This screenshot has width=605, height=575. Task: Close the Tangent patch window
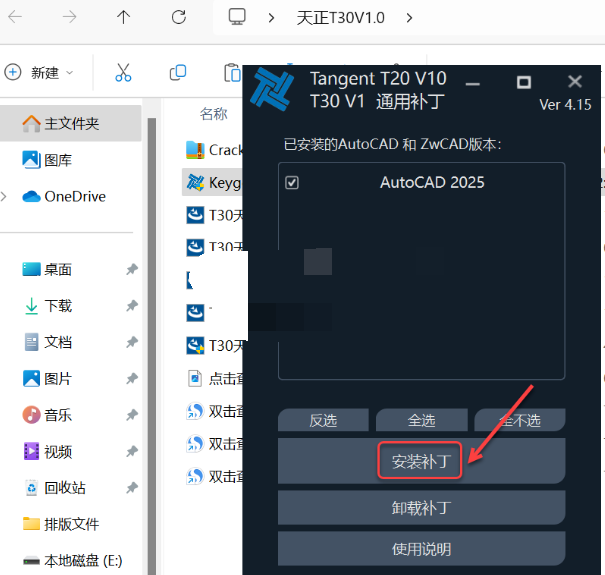[575, 81]
